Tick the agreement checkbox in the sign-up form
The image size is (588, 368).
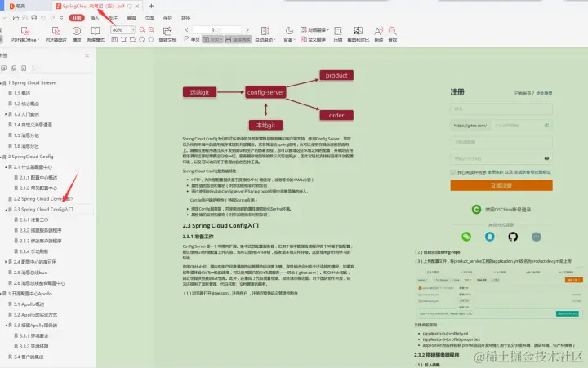point(453,172)
